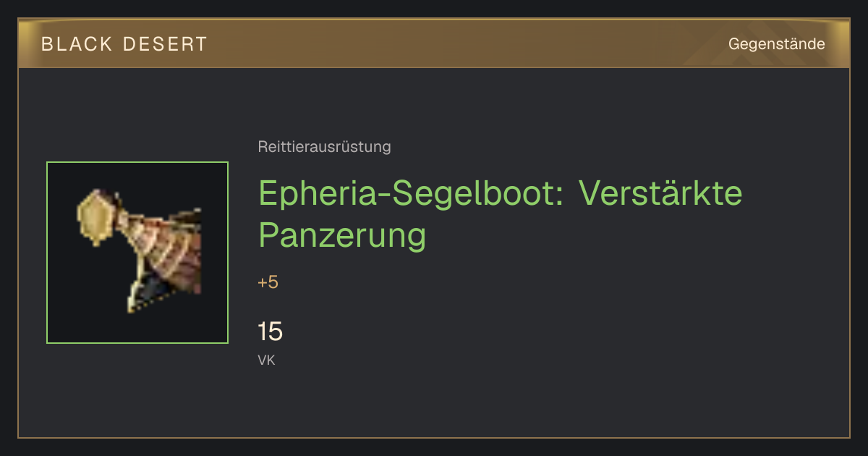Click the Epheria sailboat armor item icon
Image resolution: width=868 pixels, height=456 pixels.
[x=137, y=253]
